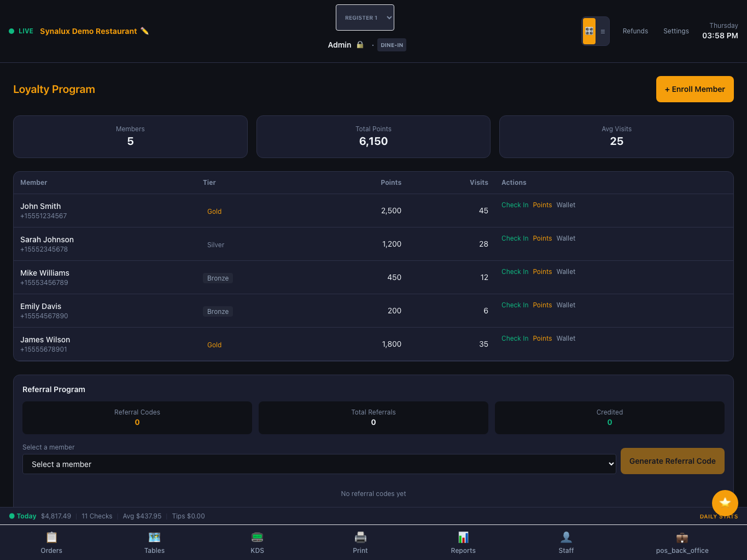
Task: Click Bronze tier badge for Mike Williams
Action: 218,278
